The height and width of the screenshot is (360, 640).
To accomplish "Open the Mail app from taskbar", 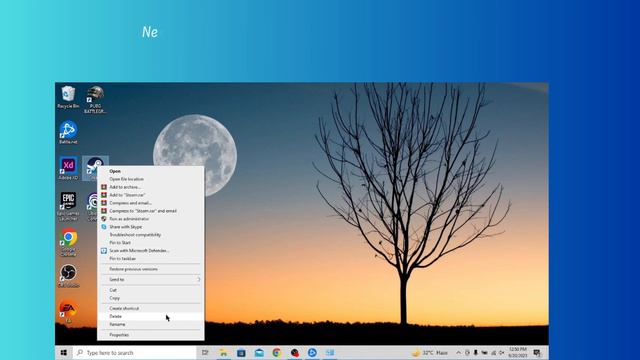I will pyautogui.click(x=259, y=353).
